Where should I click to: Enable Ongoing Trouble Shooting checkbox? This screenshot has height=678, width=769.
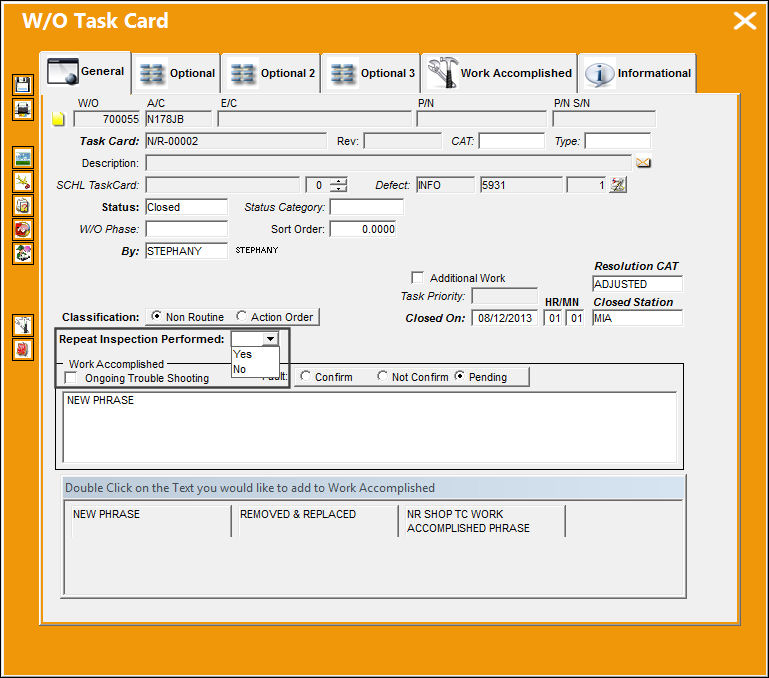point(71,378)
